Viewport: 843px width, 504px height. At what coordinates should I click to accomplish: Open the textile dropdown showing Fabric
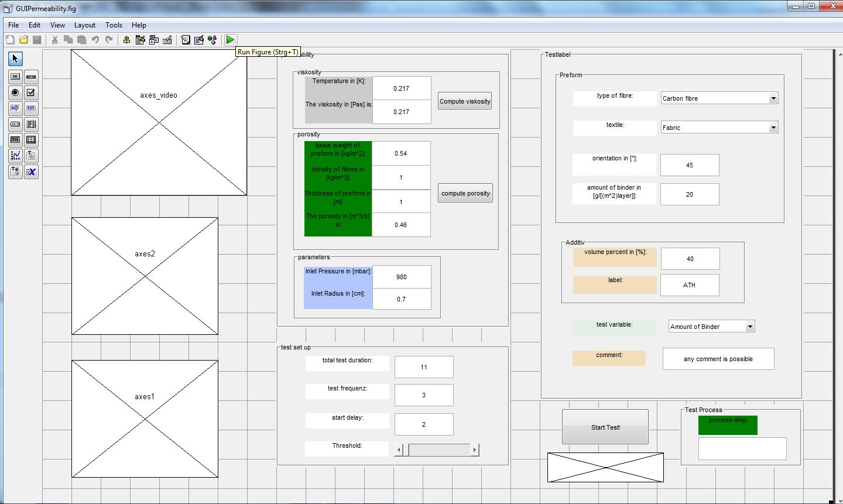[773, 128]
